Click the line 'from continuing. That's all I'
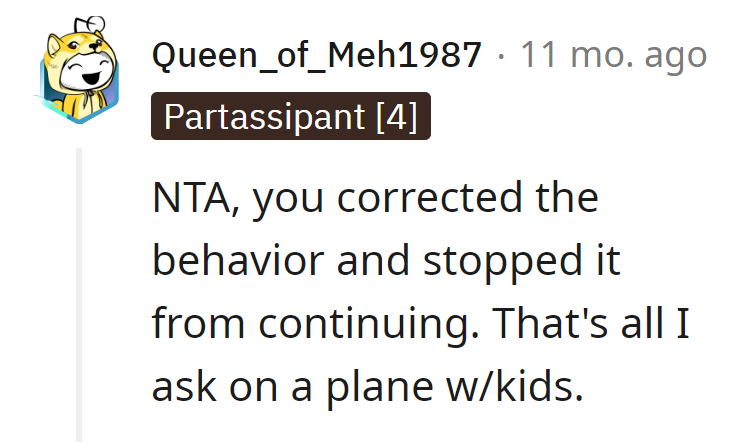This screenshot has width=750, height=442. point(421,324)
